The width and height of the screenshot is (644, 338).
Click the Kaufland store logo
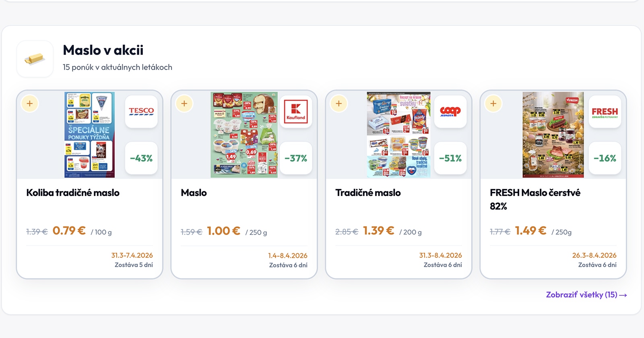click(x=296, y=111)
